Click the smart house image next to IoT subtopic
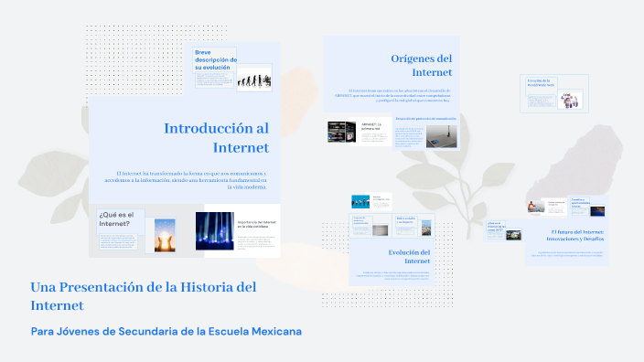Screen dimensions: 644x362 (513, 235)
